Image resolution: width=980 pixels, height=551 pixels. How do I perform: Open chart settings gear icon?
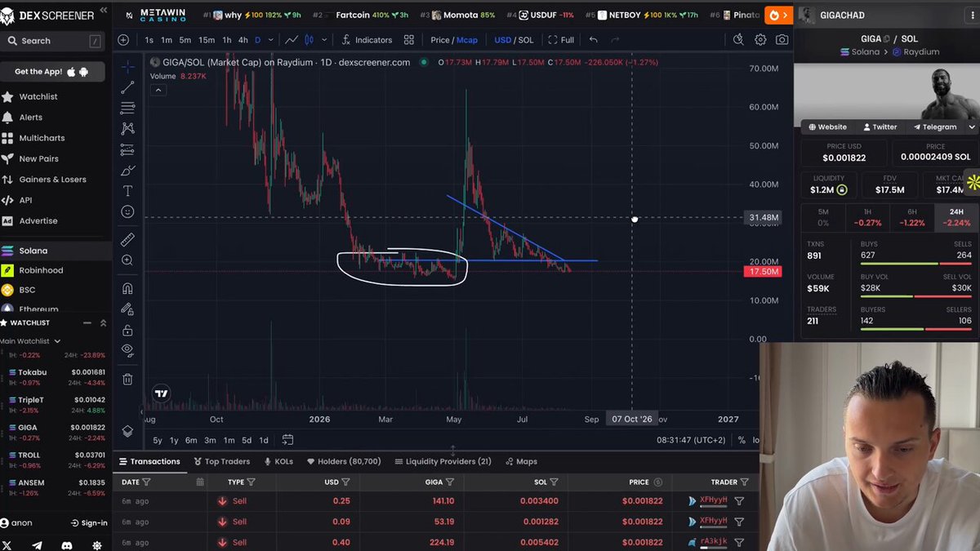[x=760, y=40]
